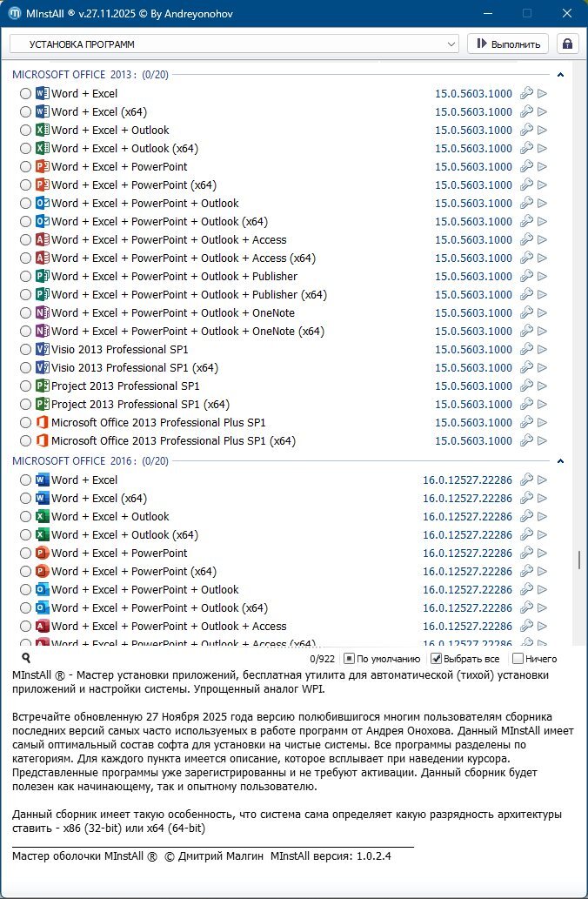Click the magnifier search icon above the description

26,659
